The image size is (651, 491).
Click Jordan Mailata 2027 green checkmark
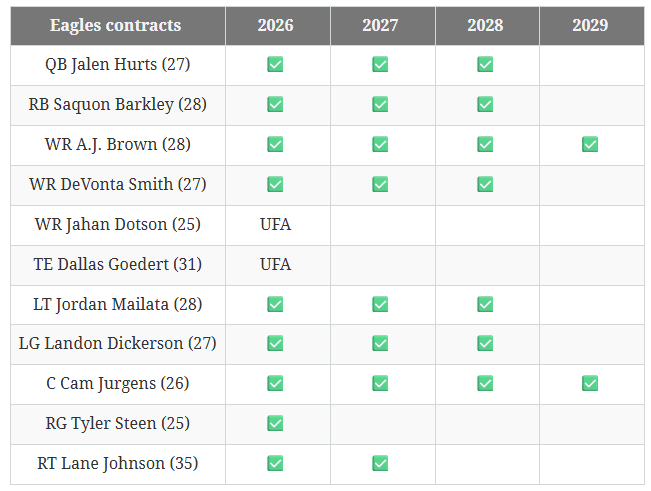click(380, 304)
